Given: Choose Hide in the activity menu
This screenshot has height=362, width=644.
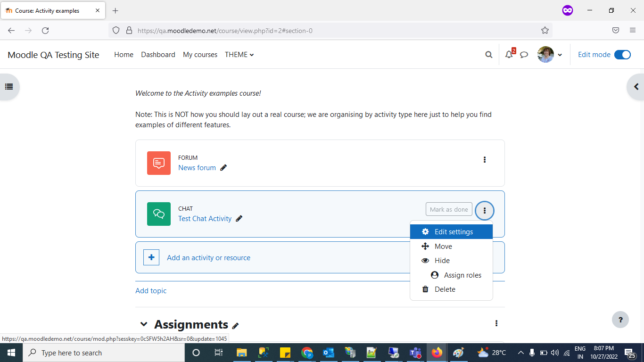Looking at the screenshot, I should pyautogui.click(x=451, y=261).
